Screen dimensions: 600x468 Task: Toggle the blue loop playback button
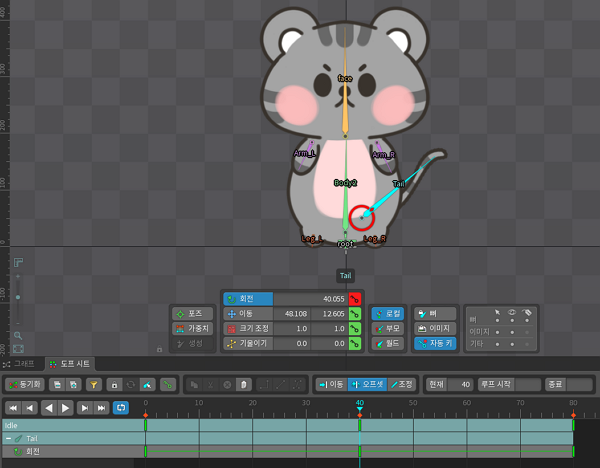[121, 408]
